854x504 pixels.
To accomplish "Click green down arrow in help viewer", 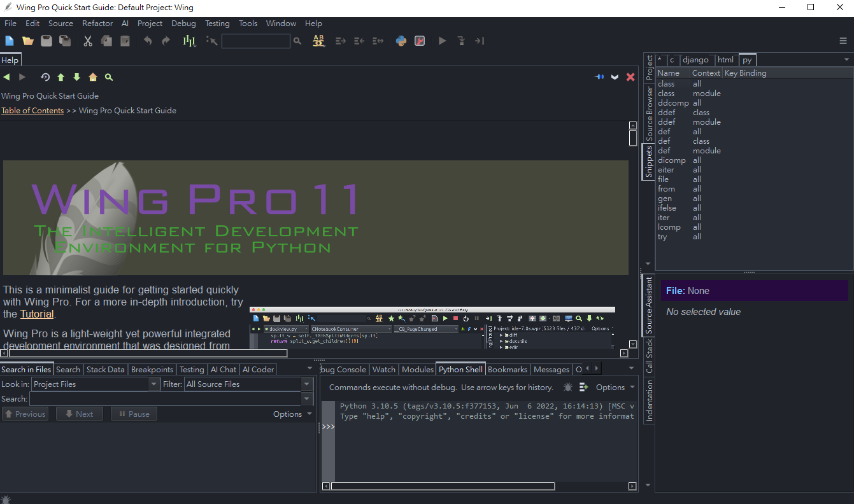I will [77, 77].
